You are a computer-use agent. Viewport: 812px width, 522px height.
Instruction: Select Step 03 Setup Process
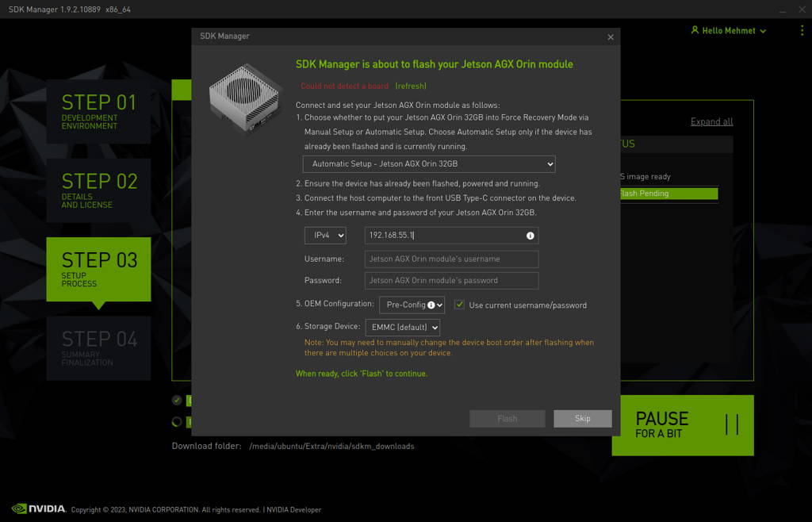pyautogui.click(x=98, y=269)
